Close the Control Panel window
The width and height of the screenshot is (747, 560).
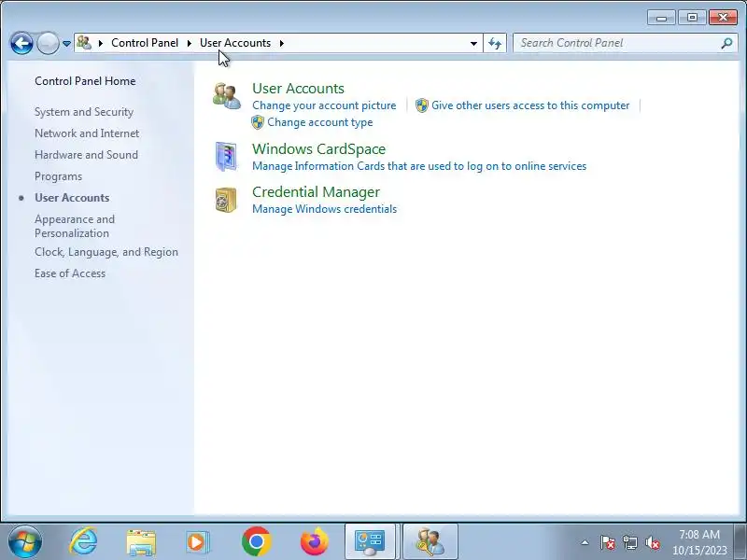tap(723, 18)
